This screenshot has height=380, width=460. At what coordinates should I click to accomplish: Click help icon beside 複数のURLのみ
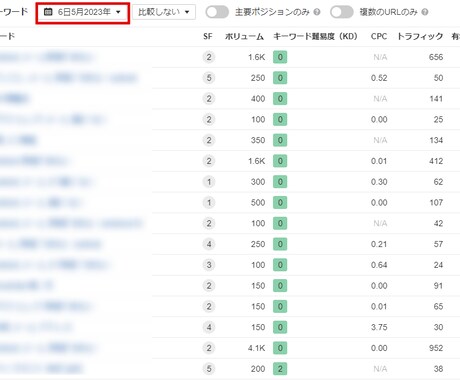click(425, 12)
